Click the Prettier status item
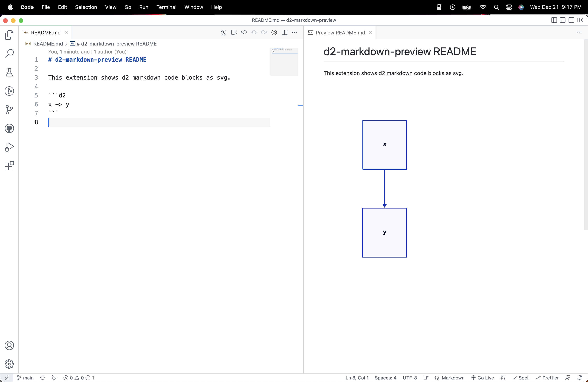 click(547, 378)
